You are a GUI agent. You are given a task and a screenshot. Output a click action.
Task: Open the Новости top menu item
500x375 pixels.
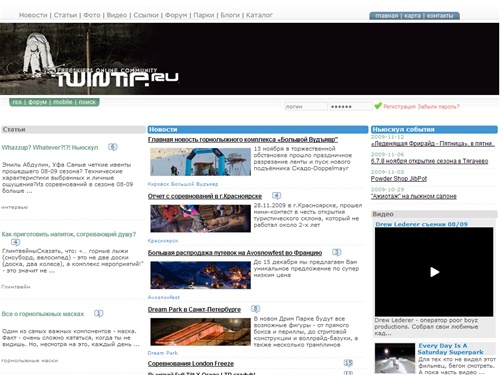click(x=33, y=15)
